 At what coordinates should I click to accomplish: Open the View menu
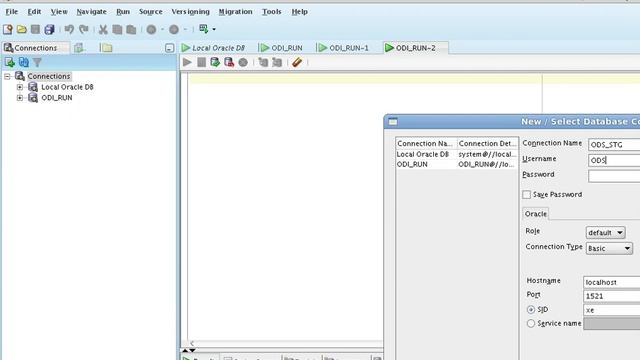pyautogui.click(x=59, y=11)
